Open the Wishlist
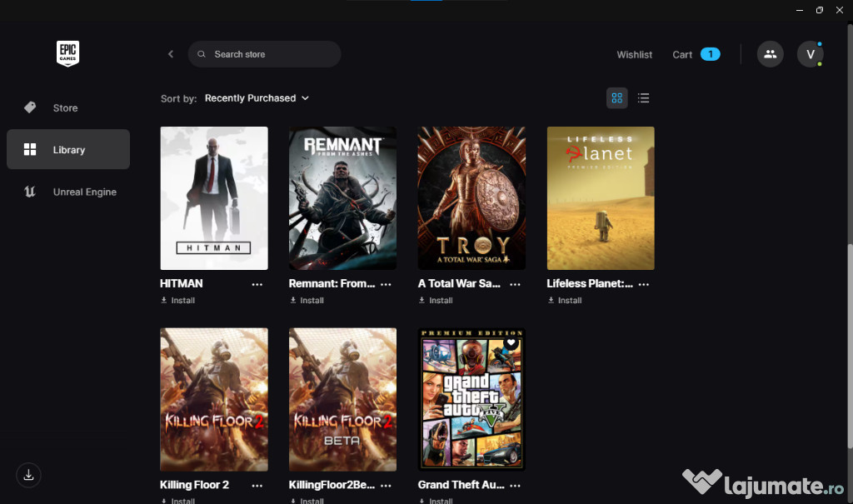The height and width of the screenshot is (504, 853). coord(634,54)
